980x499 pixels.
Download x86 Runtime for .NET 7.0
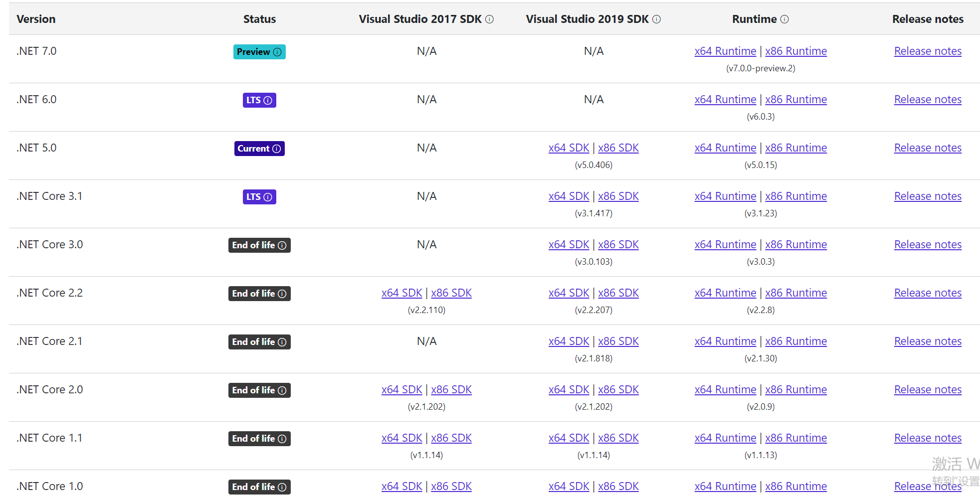click(796, 51)
